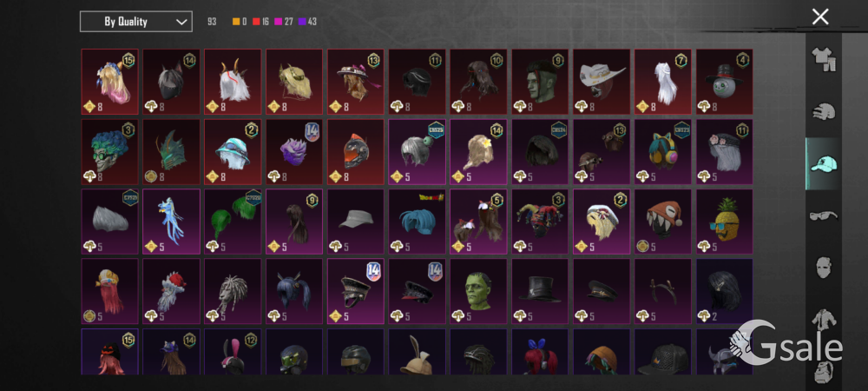Screen dimensions: 868x391
Task: Select the green Frankenstein mask item
Action: (x=477, y=291)
